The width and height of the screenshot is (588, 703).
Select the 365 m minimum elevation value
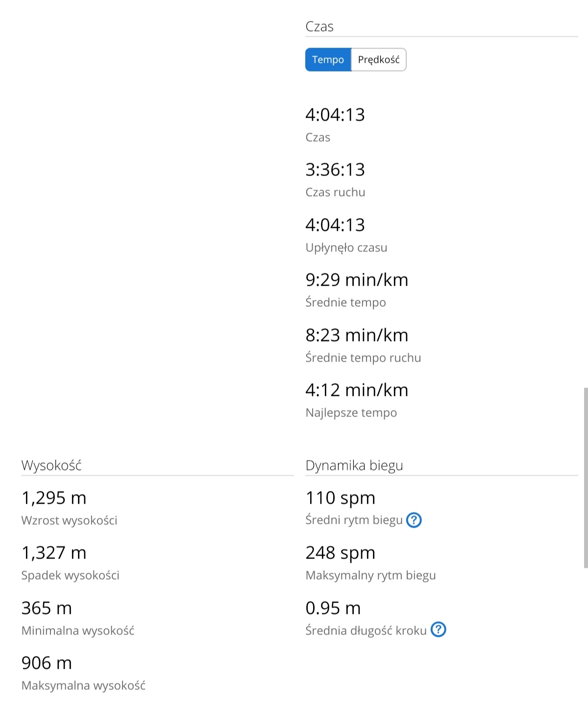point(47,608)
